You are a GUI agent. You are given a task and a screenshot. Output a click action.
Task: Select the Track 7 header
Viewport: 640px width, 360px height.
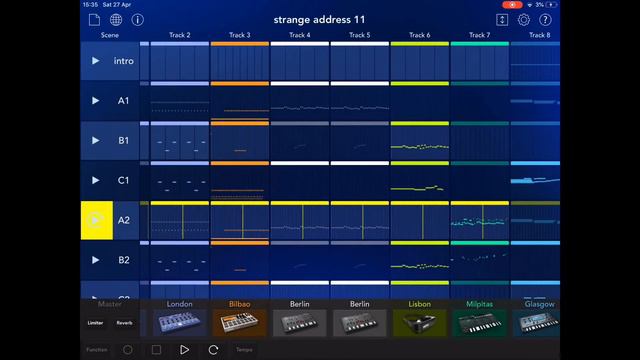coord(480,35)
